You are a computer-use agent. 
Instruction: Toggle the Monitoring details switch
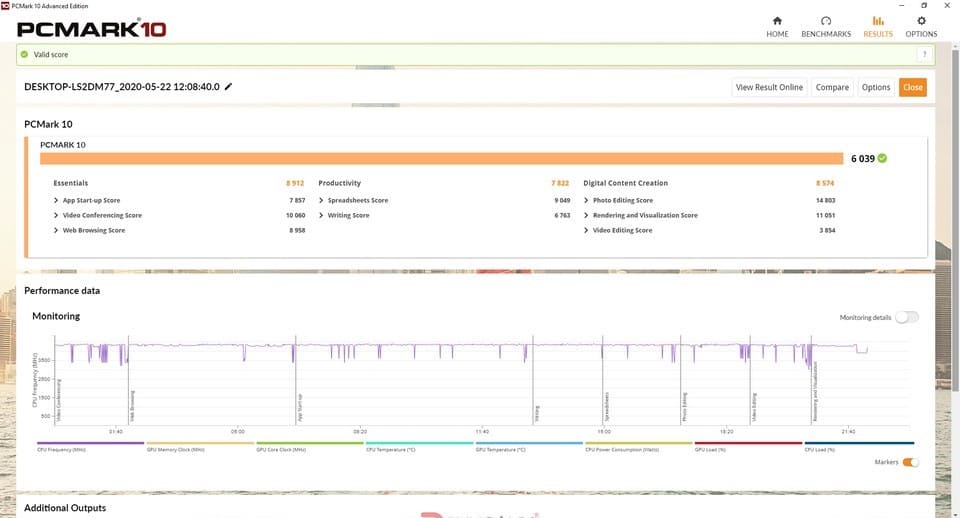point(907,317)
